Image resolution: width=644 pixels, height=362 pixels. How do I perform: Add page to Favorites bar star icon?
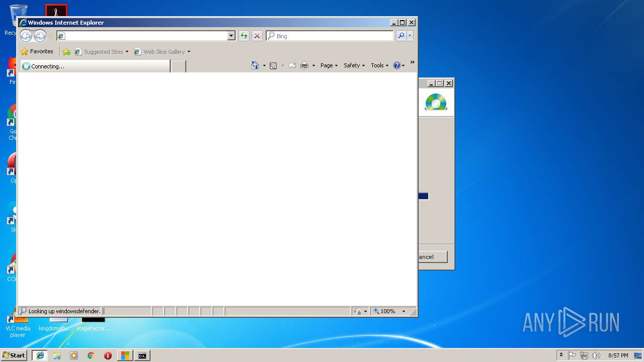pyautogui.click(x=66, y=52)
